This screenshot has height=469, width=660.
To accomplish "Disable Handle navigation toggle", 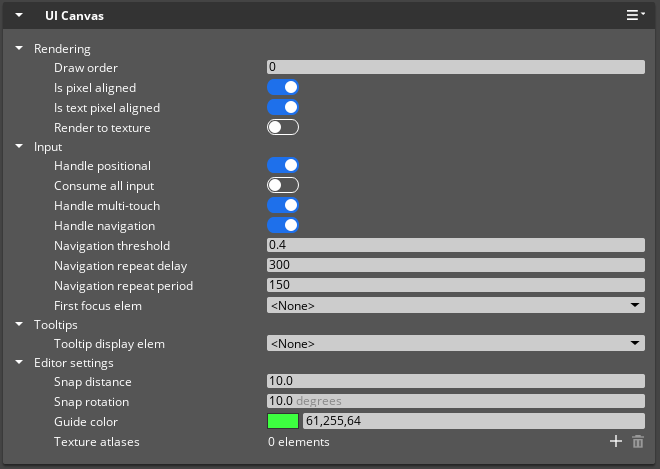I will click(x=283, y=226).
